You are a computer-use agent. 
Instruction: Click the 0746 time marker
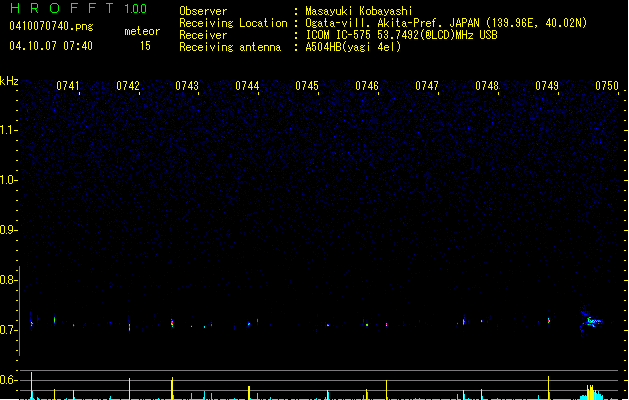coord(367,86)
